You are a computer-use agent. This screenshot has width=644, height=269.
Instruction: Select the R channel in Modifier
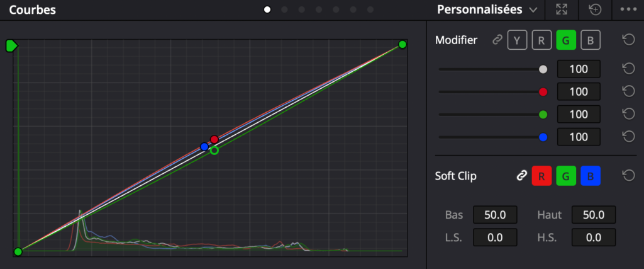541,40
